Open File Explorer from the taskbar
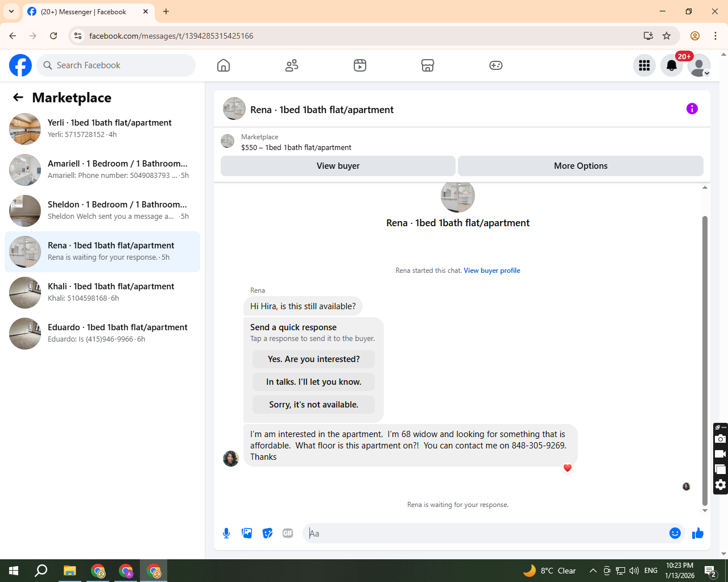 [x=69, y=571]
